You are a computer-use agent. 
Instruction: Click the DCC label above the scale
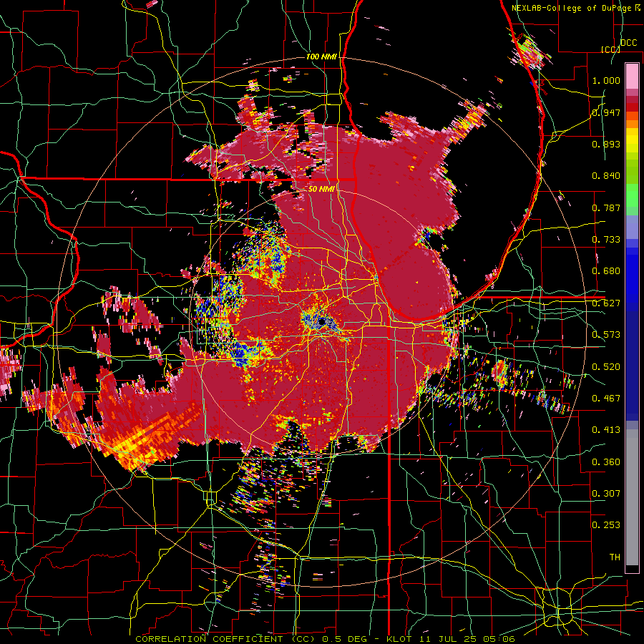(628, 43)
